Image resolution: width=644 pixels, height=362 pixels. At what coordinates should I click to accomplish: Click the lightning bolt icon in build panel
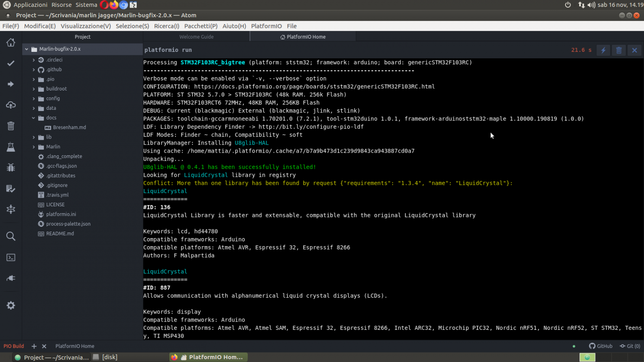coord(603,50)
